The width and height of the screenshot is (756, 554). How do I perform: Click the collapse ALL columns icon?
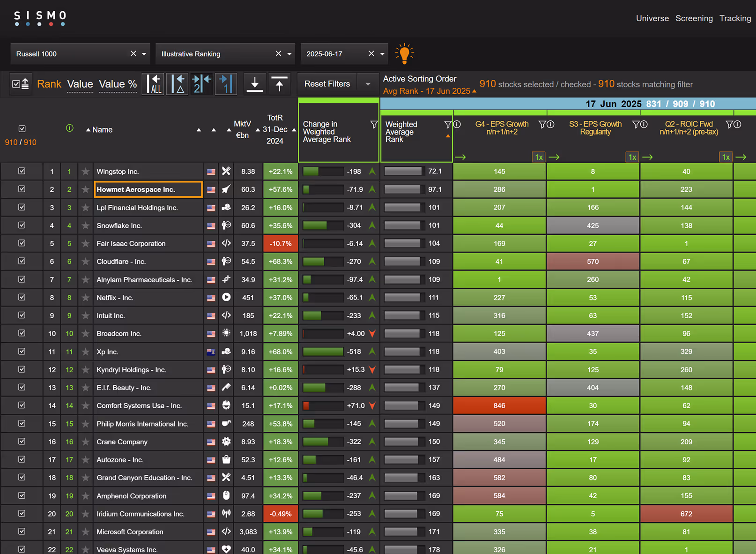[153, 84]
